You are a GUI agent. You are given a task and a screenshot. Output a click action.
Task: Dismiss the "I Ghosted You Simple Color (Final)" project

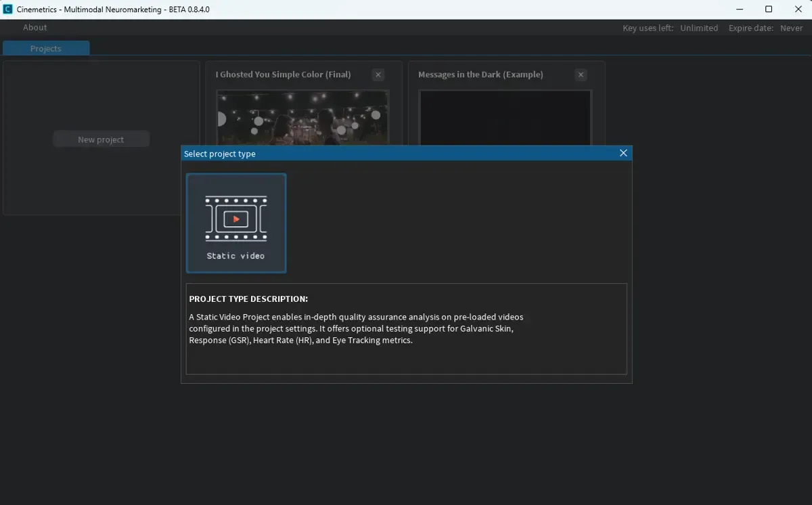pos(378,74)
